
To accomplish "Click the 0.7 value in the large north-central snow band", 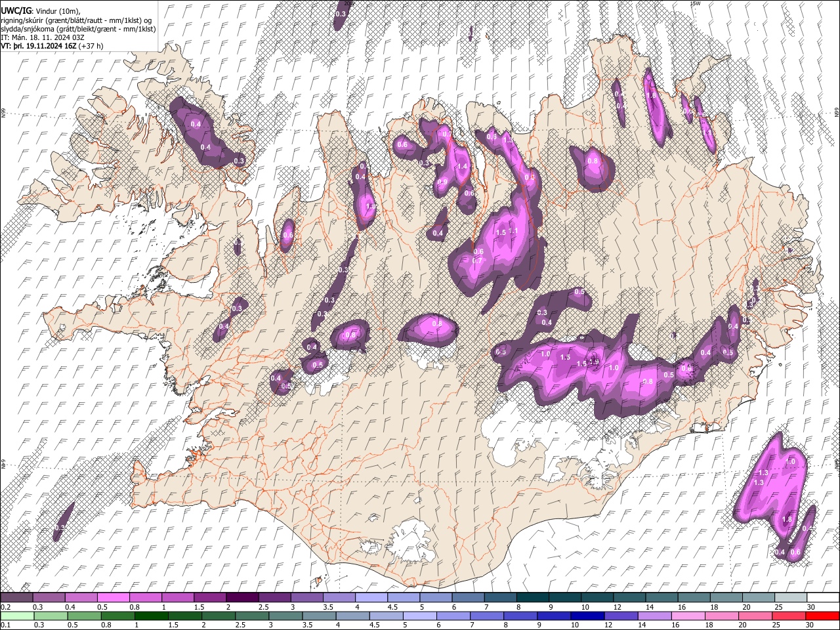I will [477, 261].
